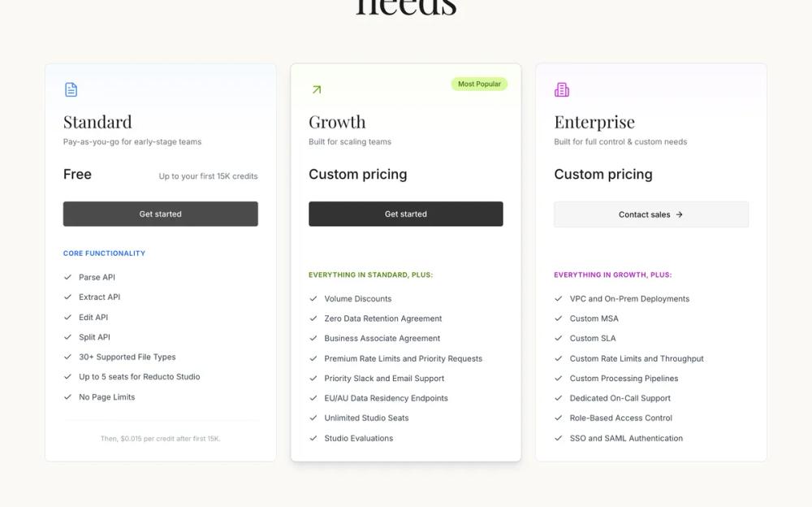
Task: Click the Contact sales button for Enterprise
Action: point(651,214)
